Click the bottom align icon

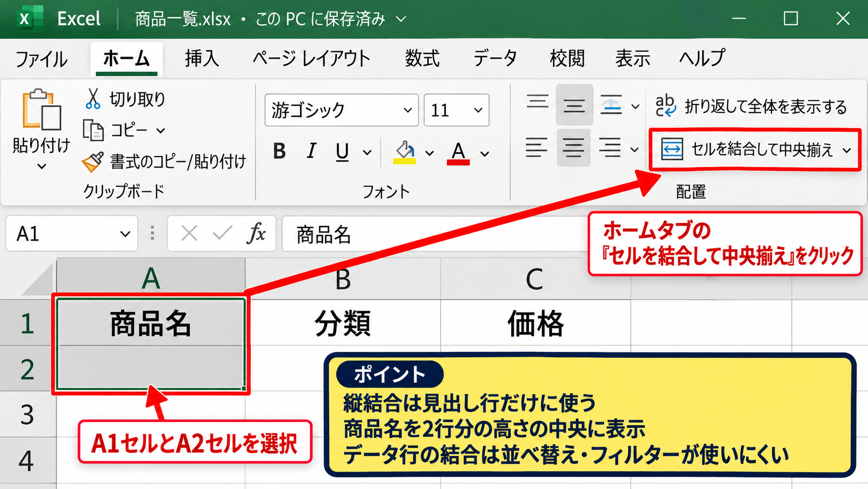pos(611,105)
